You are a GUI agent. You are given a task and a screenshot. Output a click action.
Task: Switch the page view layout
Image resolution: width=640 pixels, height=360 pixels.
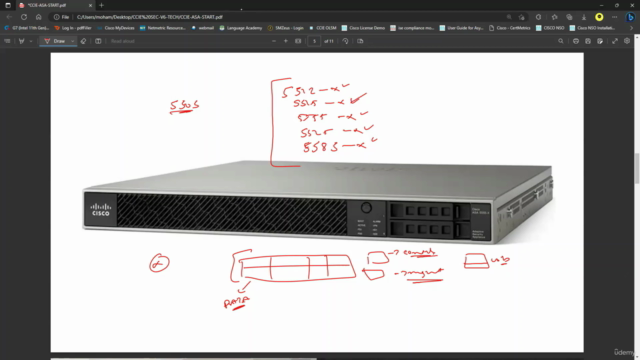click(98, 41)
